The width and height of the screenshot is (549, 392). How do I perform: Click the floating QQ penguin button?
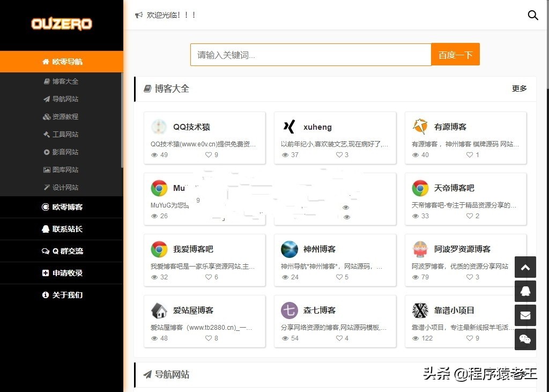click(x=525, y=291)
